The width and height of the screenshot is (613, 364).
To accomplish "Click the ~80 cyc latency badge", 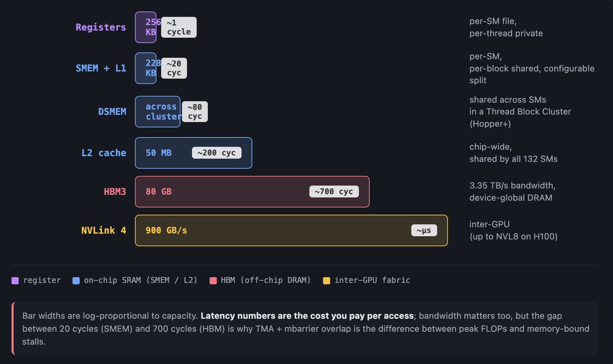I will click(195, 111).
